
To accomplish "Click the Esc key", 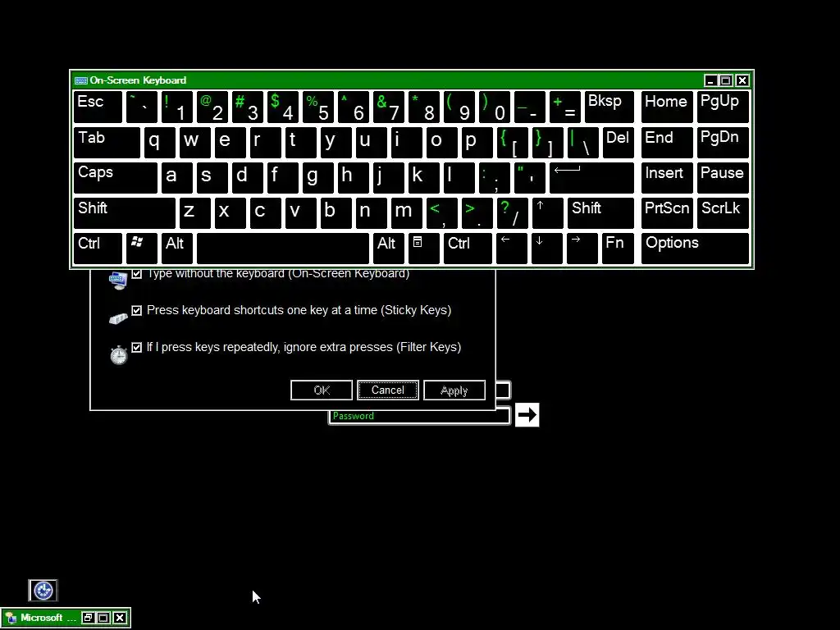I will click(x=98, y=107).
